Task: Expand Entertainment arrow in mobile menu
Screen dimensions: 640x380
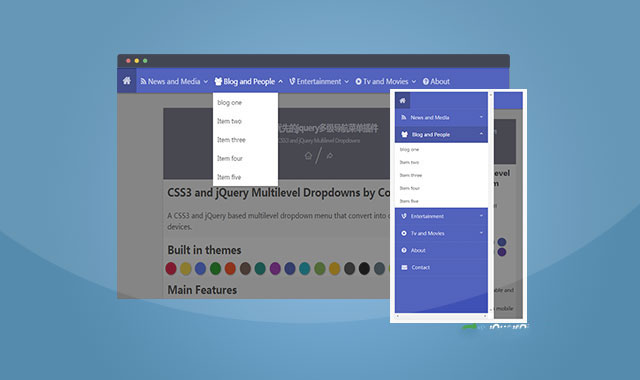Action: click(x=481, y=216)
